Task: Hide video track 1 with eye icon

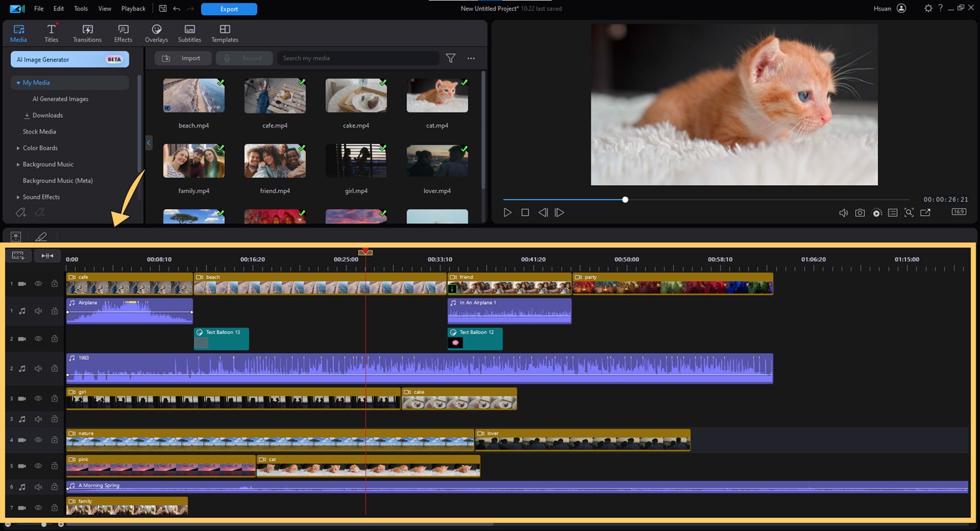Action: pos(39,284)
